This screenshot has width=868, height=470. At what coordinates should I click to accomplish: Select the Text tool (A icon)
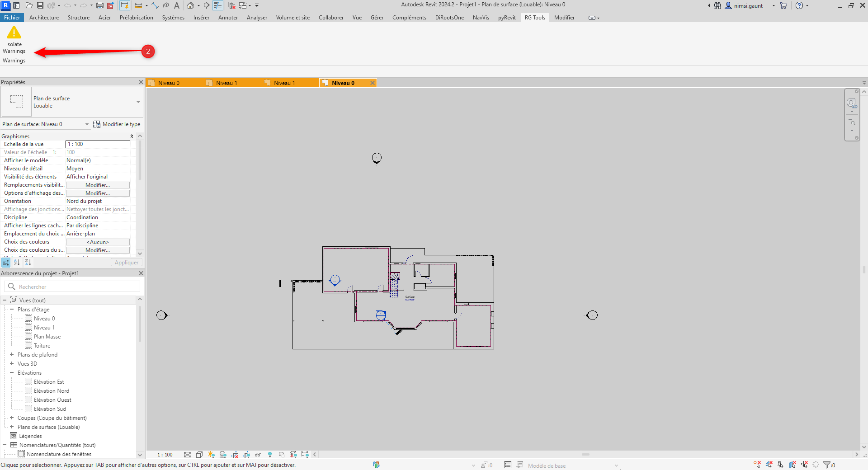coord(177,5)
